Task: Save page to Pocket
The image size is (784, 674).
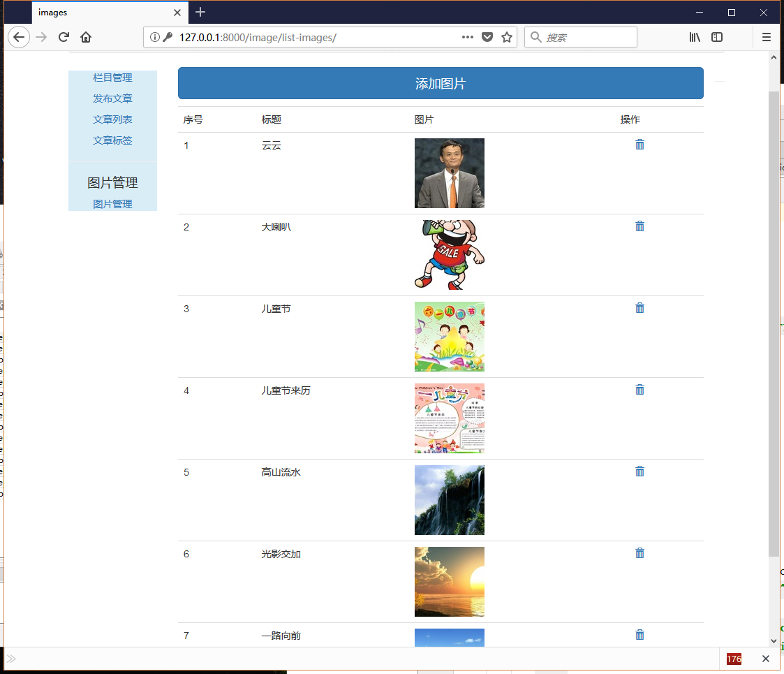Action: [x=487, y=37]
